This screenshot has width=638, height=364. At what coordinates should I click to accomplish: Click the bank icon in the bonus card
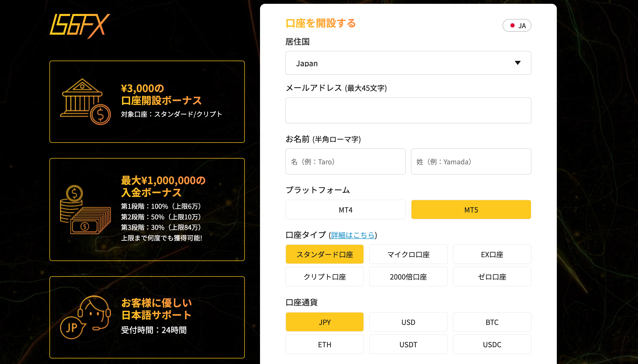(85, 101)
